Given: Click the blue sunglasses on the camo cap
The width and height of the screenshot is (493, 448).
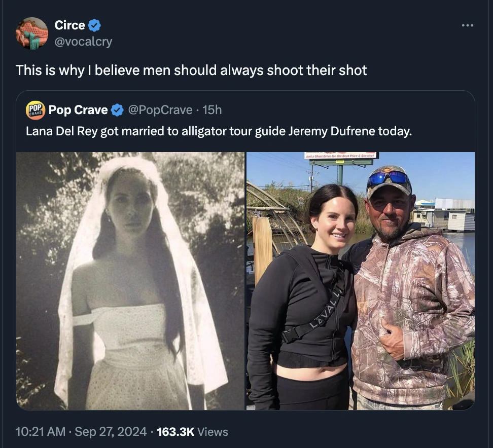Looking at the screenshot, I should click(389, 177).
